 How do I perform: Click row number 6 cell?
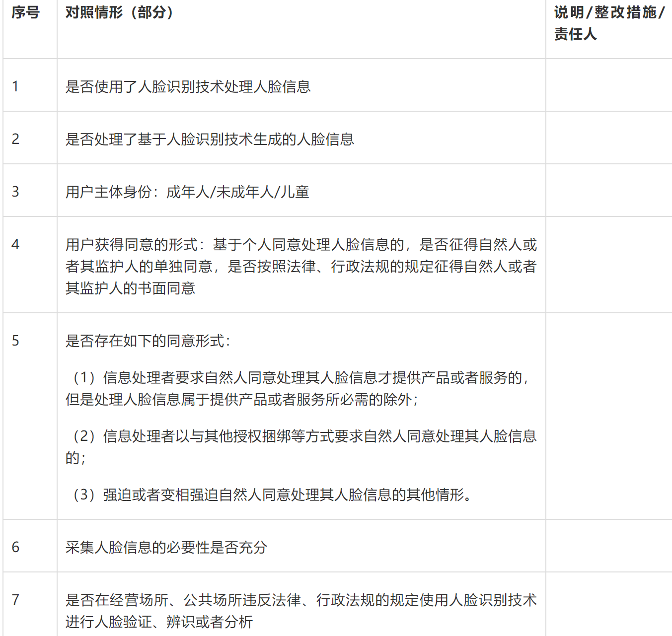(30, 546)
